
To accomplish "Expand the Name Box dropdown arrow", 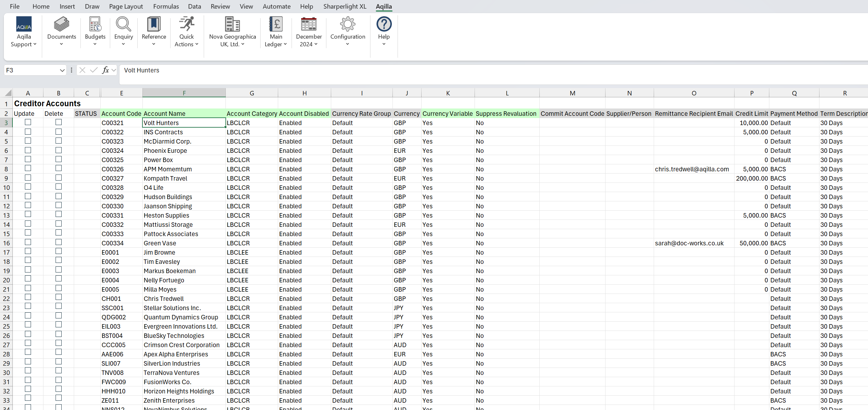I will (62, 70).
